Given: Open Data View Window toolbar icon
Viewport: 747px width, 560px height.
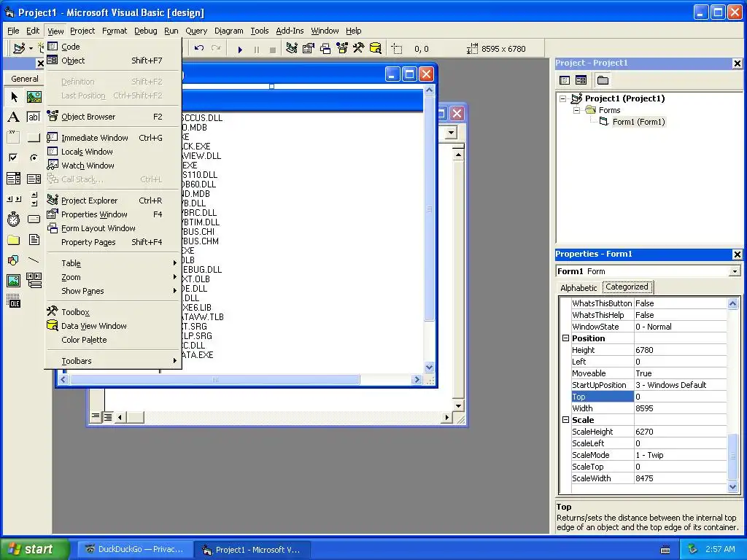Looking at the screenshot, I should click(376, 49).
